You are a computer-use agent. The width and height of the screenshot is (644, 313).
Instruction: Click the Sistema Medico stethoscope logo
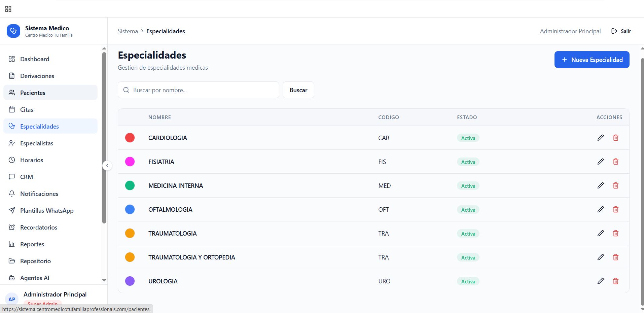pos(13,31)
